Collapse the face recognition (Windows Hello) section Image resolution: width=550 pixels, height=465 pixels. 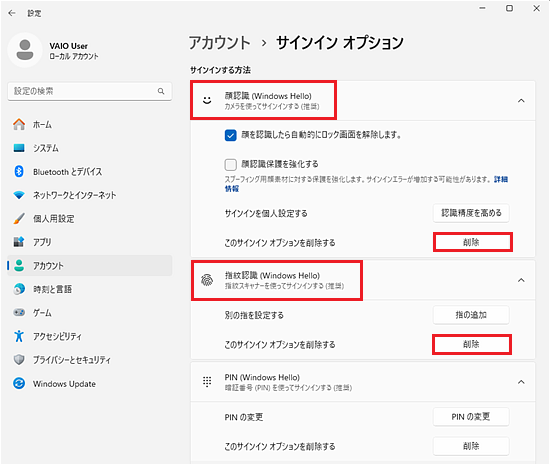(521, 101)
